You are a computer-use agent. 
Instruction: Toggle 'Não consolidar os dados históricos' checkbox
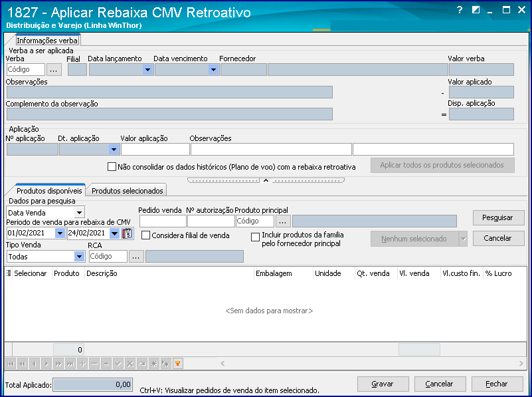point(112,167)
